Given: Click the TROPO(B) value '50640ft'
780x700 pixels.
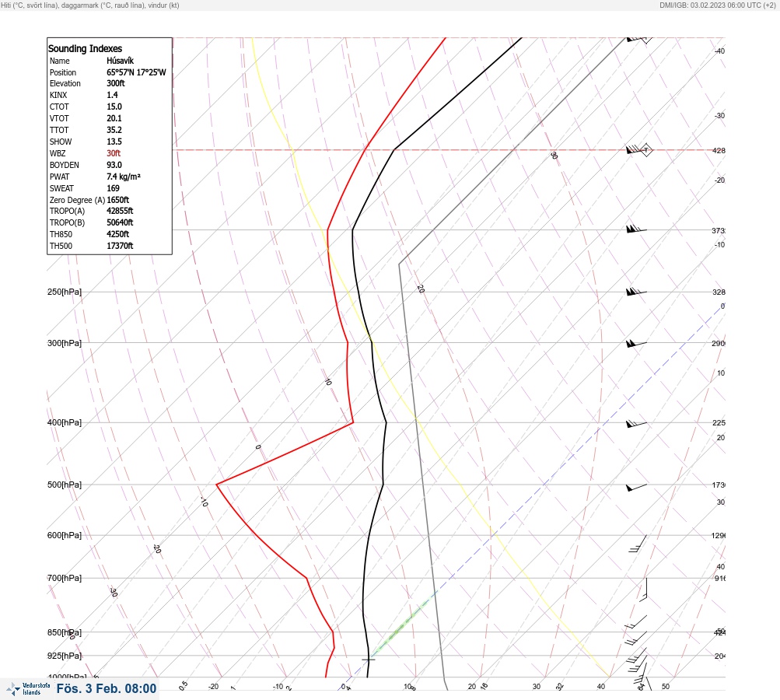Looking at the screenshot, I should 120,222.
